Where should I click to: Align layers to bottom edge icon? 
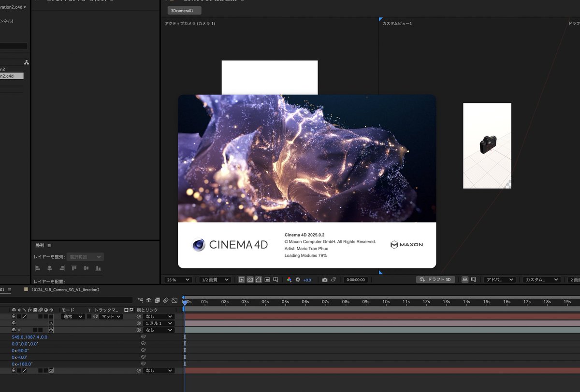[99, 268]
